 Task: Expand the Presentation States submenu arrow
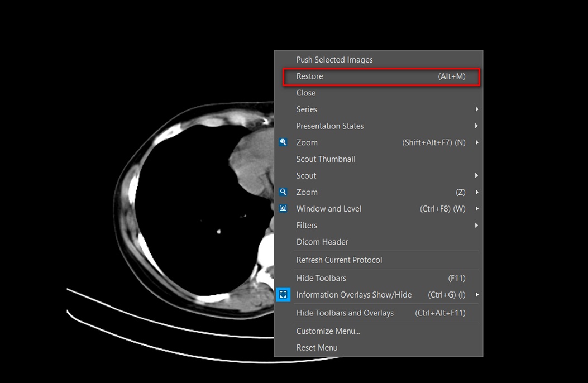tap(476, 126)
